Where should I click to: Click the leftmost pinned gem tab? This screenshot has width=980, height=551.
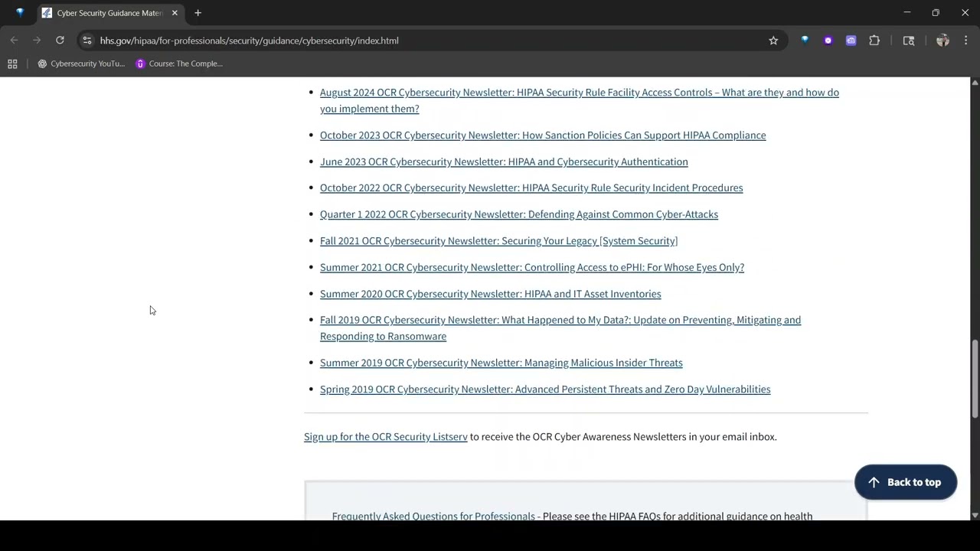click(x=20, y=13)
